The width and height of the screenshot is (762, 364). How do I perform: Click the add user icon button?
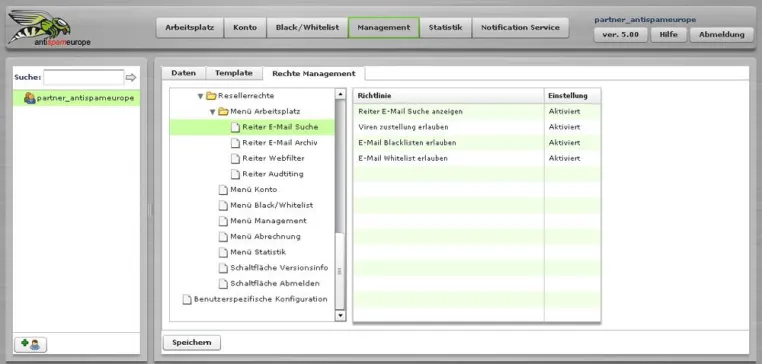[x=31, y=344]
